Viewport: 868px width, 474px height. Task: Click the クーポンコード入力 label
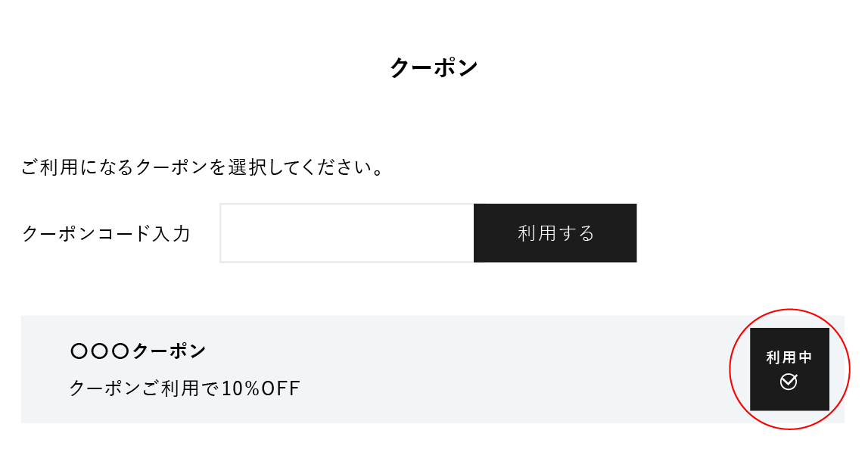coord(106,233)
